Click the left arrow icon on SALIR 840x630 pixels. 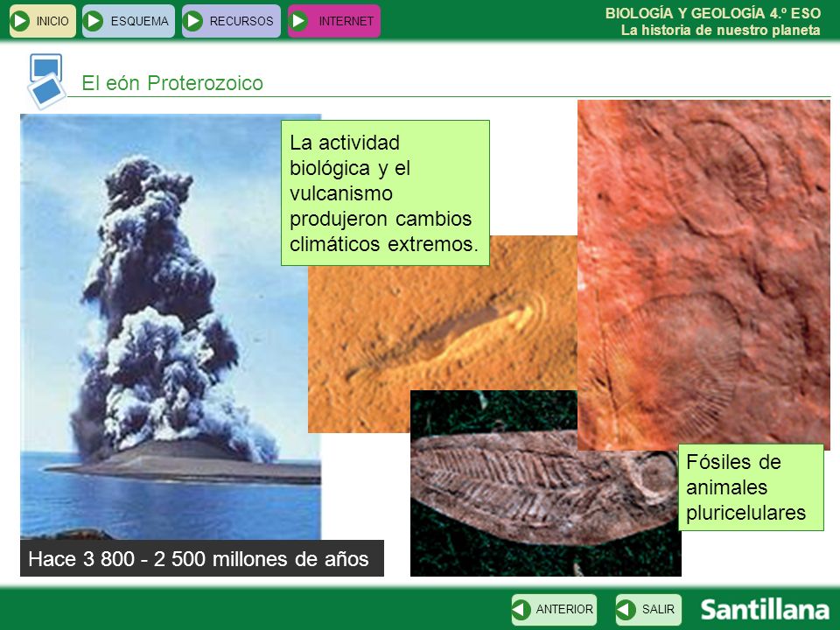pyautogui.click(x=625, y=610)
